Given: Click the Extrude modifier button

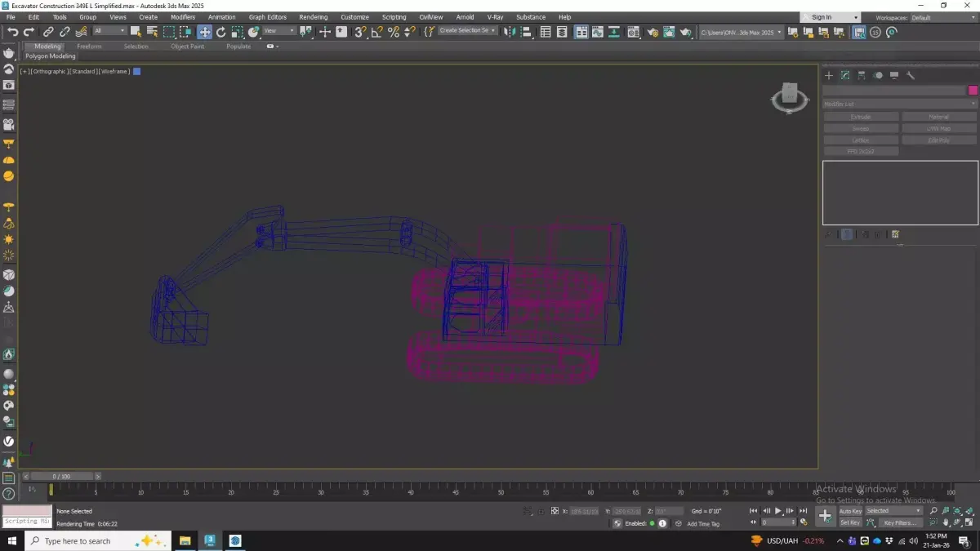Looking at the screenshot, I should click(861, 117).
